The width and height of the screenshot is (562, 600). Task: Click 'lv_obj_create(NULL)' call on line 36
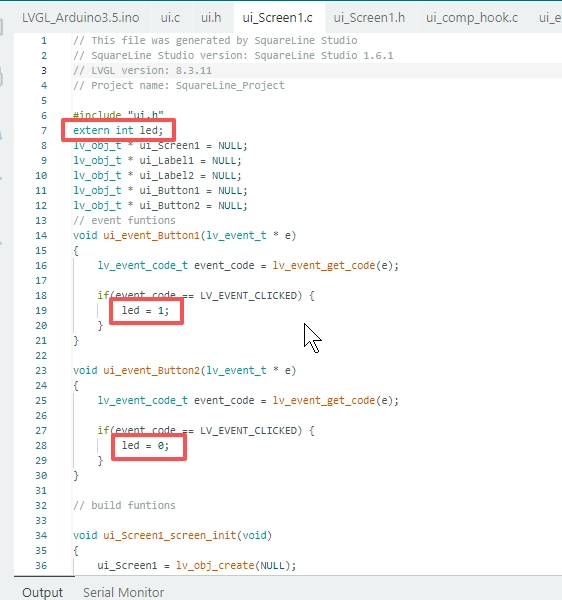(233, 566)
